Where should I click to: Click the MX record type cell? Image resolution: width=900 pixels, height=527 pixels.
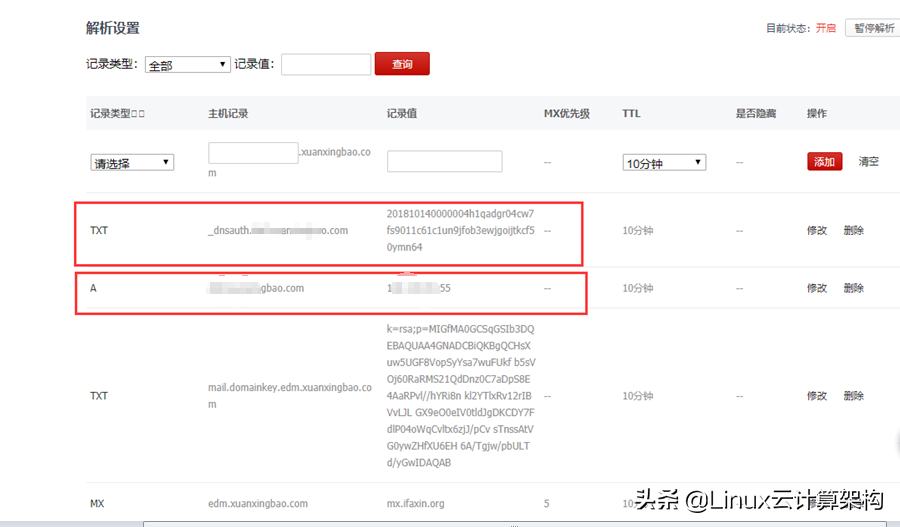pyautogui.click(x=97, y=503)
